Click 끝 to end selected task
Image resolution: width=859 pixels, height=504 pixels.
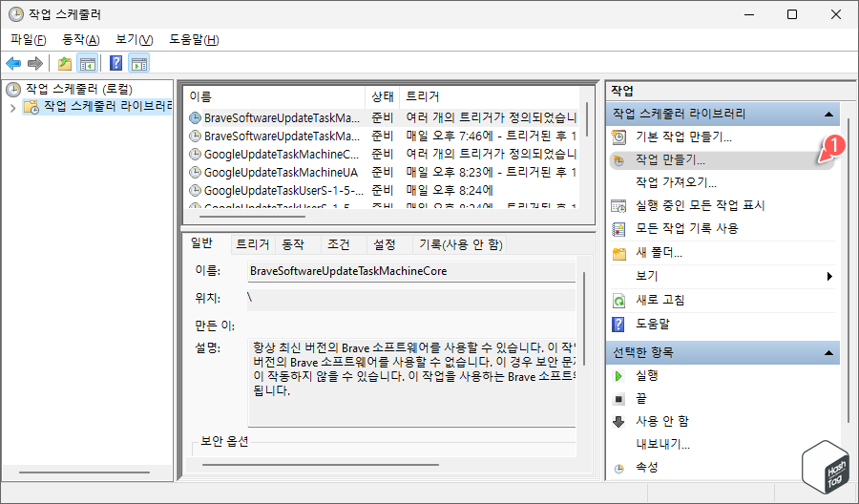tap(641, 399)
